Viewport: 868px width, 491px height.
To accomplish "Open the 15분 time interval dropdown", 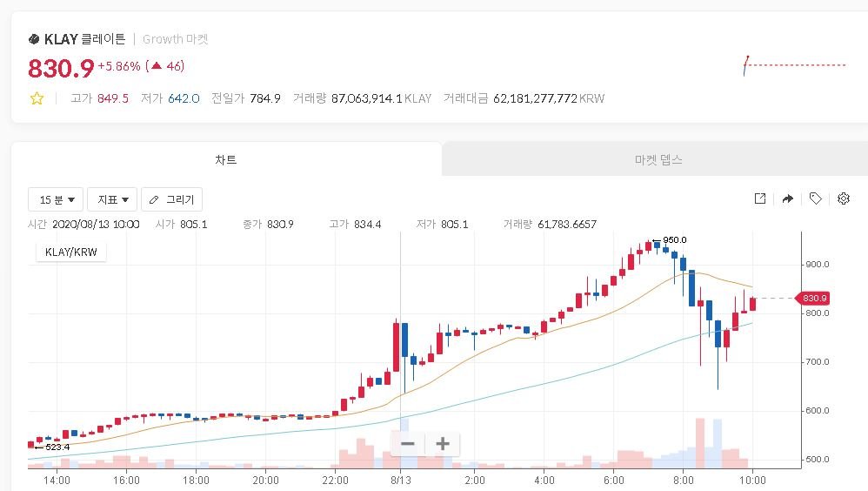I will [x=56, y=199].
